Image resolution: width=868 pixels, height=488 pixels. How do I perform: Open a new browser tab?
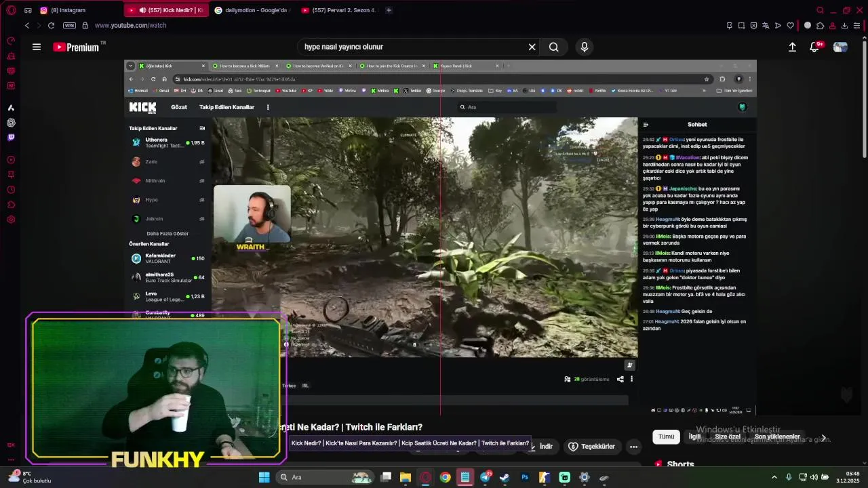coord(389,10)
